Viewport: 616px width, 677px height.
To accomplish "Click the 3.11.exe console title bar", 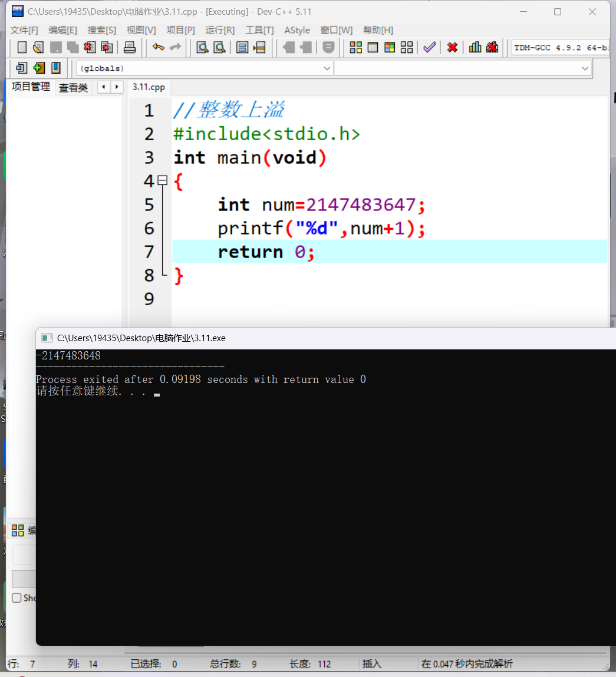I will coord(326,338).
